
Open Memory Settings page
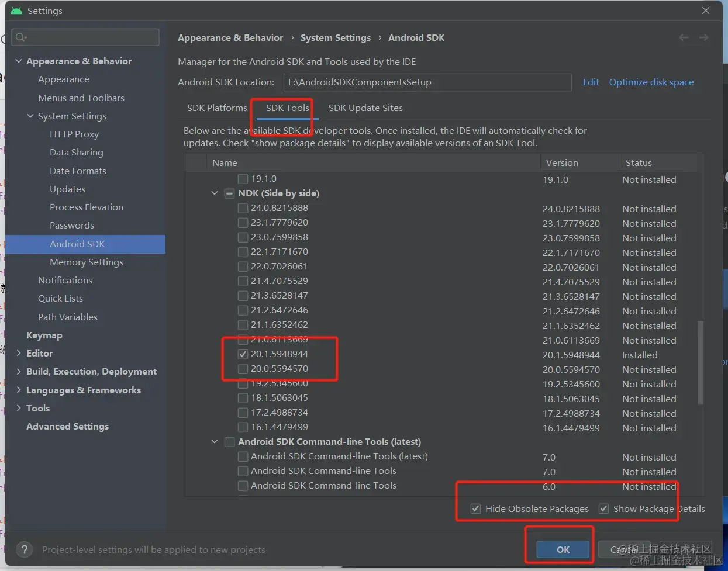(x=87, y=262)
